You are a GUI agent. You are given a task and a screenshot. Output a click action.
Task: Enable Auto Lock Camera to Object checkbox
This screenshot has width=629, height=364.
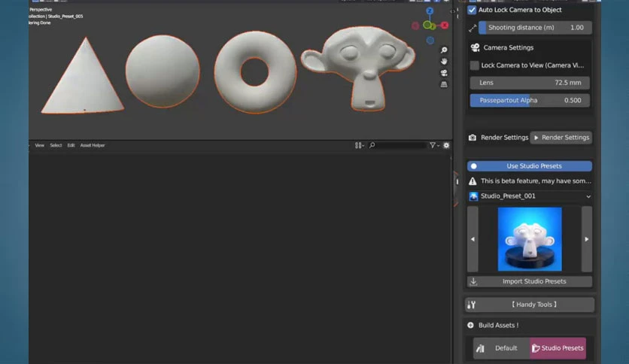472,10
